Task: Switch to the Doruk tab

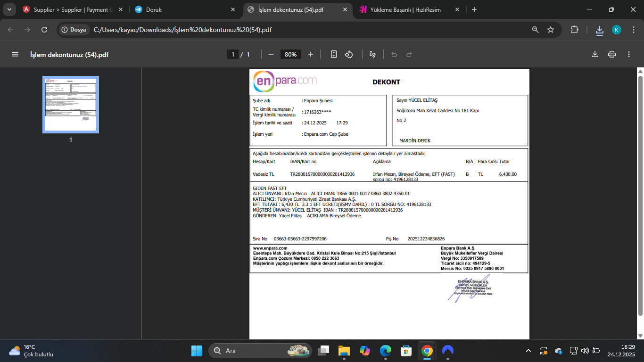Action: tap(184, 9)
